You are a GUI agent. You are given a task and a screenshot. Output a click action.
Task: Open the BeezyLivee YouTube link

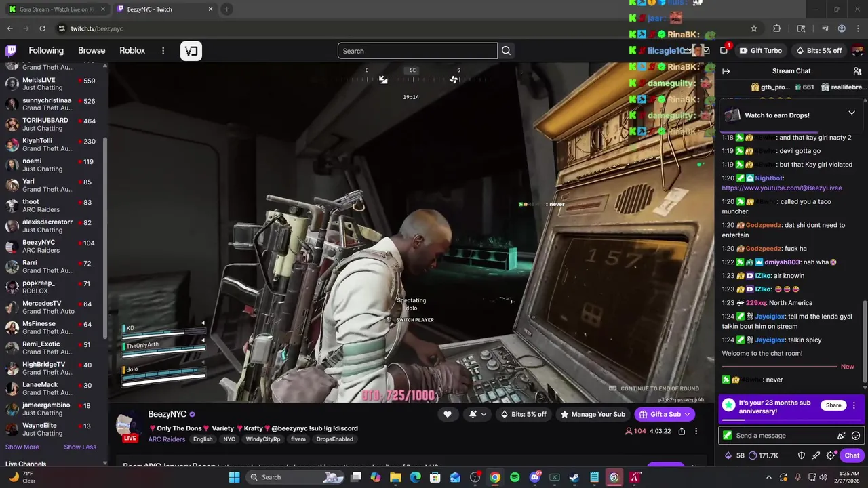782,188
